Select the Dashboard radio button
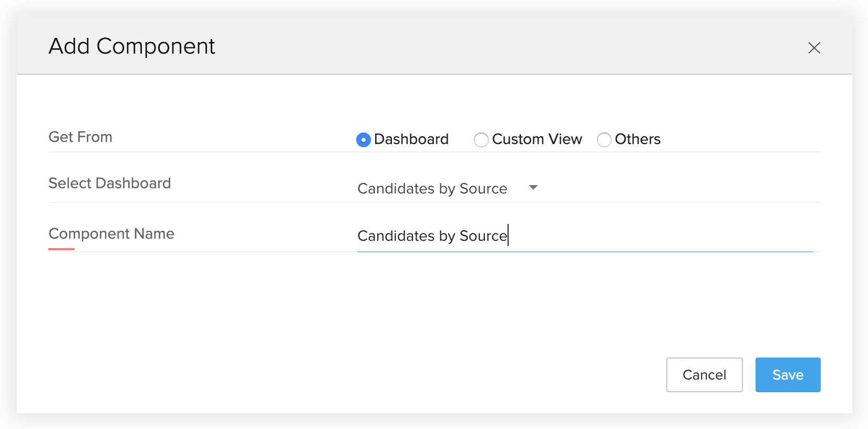 364,140
